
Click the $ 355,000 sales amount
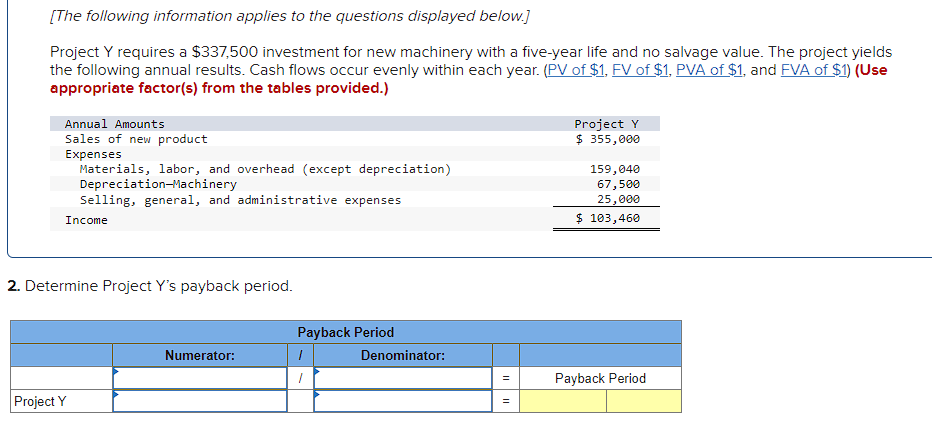click(607, 139)
